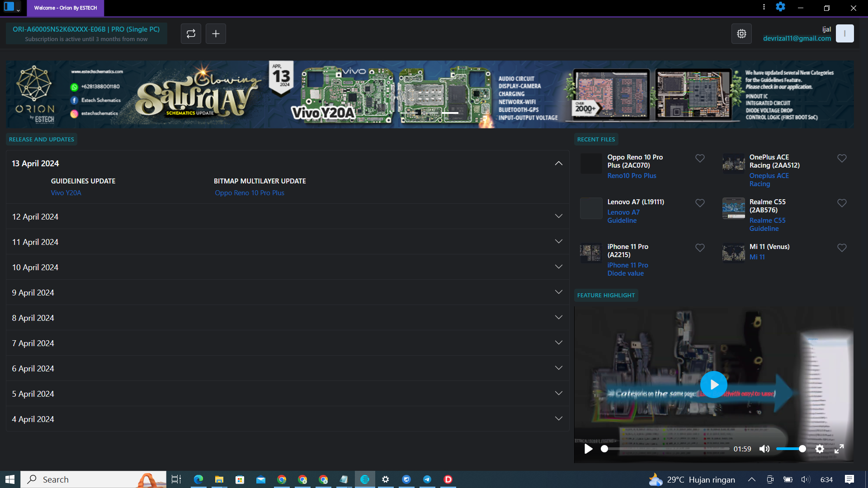Open the Vivo Y20A guidelines link

[x=66, y=193]
